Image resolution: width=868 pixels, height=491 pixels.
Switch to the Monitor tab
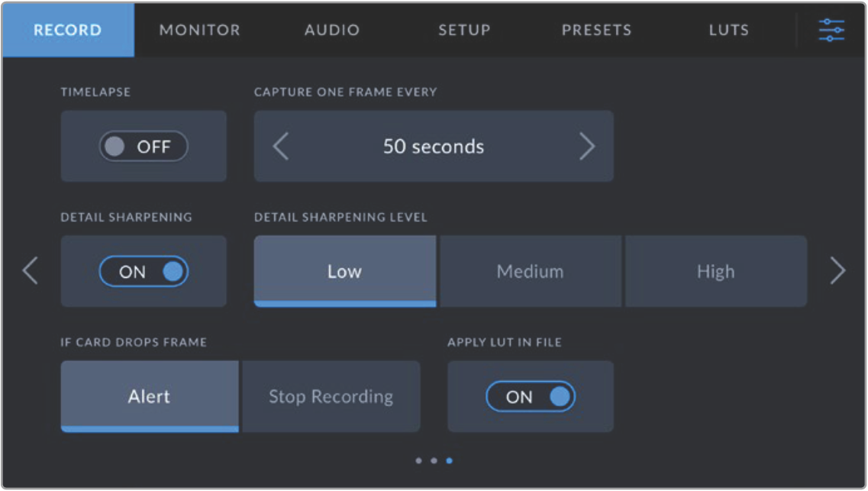tap(199, 31)
